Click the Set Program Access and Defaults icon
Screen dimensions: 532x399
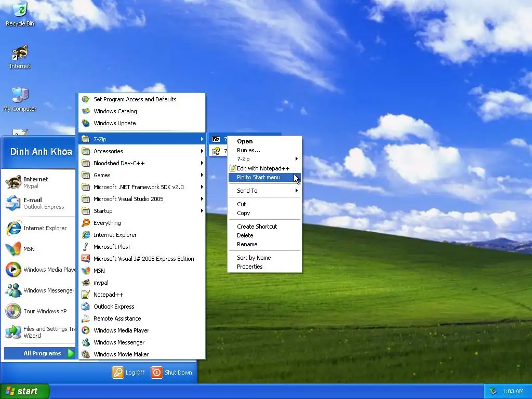86,99
